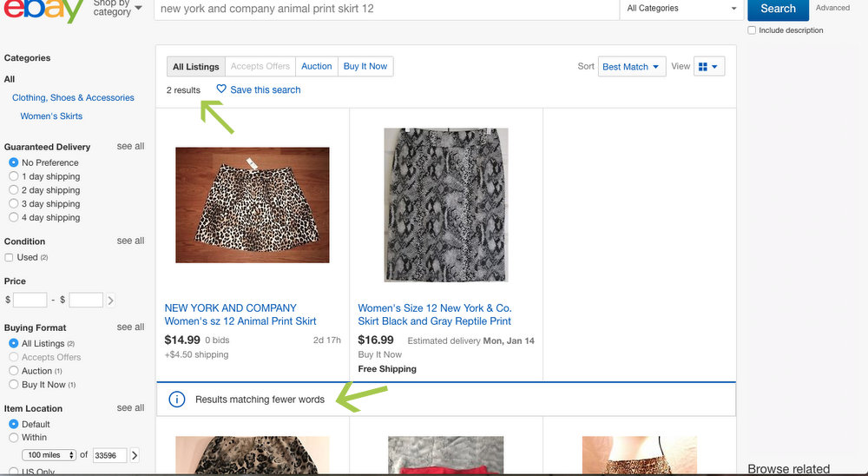Select Buy It Now buying format radio
The height and width of the screenshot is (476, 868).
click(x=13, y=384)
